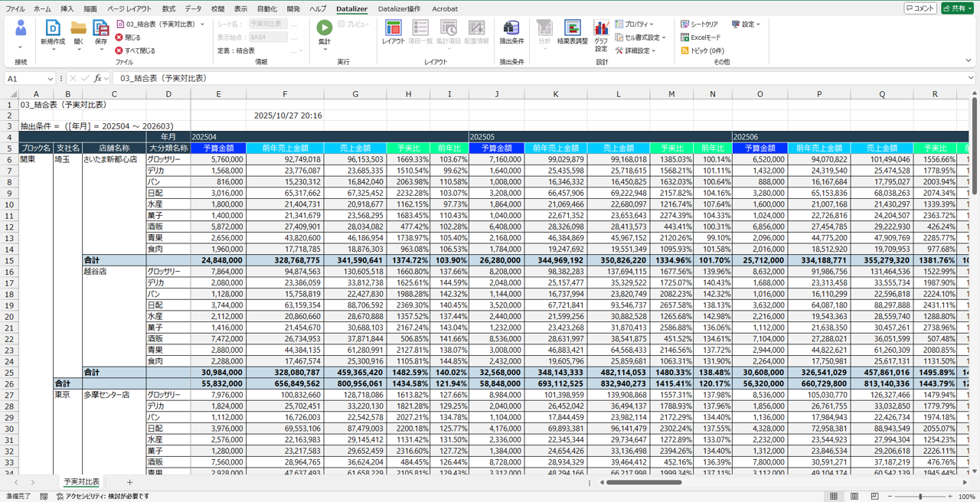
Task: Expand the Name Box dropdown arrow
Action: click(51, 79)
